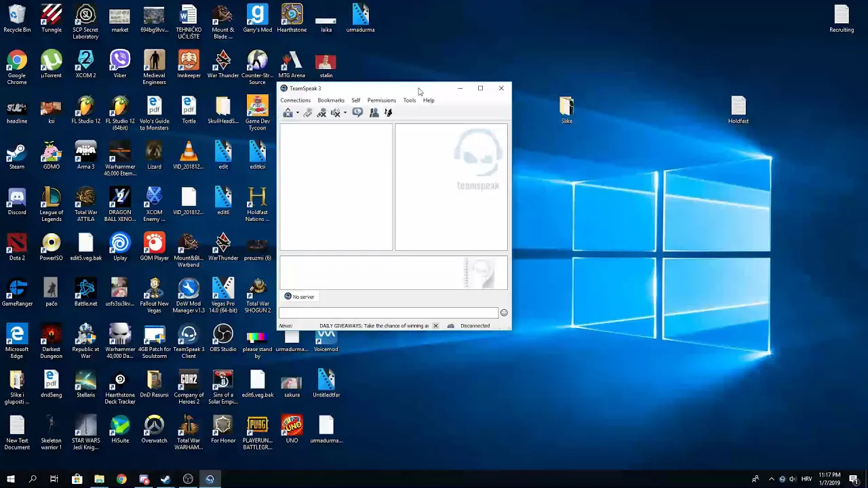Open the Help menu
This screenshot has height=488, width=868.
[x=429, y=100]
